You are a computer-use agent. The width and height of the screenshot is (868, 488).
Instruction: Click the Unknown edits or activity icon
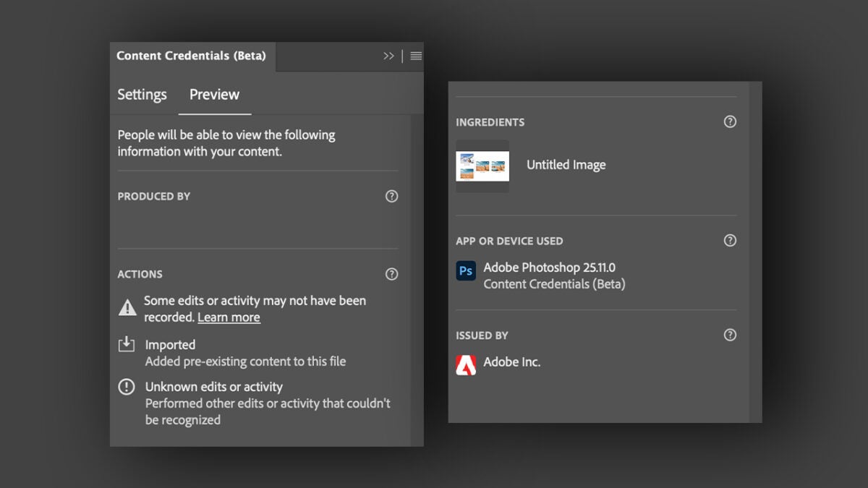click(127, 388)
